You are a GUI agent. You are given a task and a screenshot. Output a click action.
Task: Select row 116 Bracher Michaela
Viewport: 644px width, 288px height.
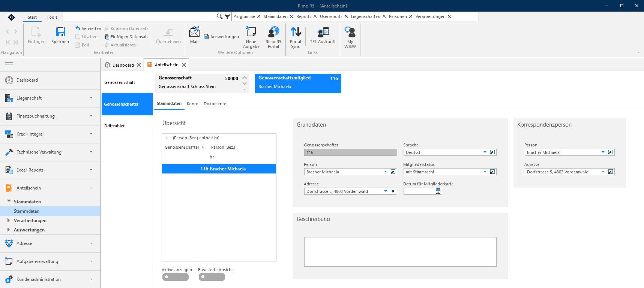pos(219,169)
